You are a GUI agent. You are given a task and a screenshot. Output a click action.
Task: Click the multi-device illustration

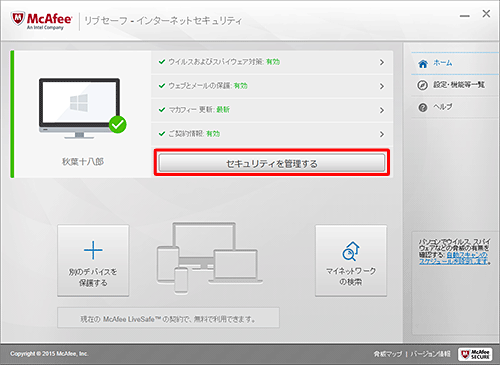209,258
